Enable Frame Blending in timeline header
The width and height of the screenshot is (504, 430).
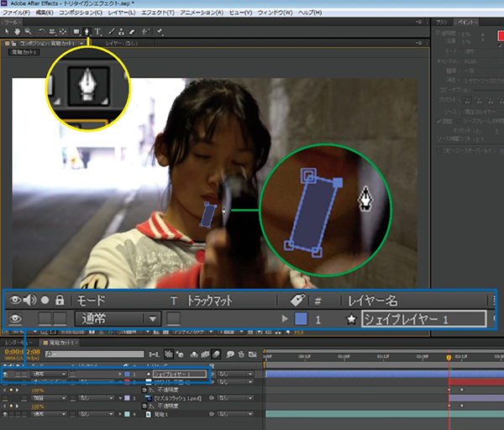(x=205, y=354)
